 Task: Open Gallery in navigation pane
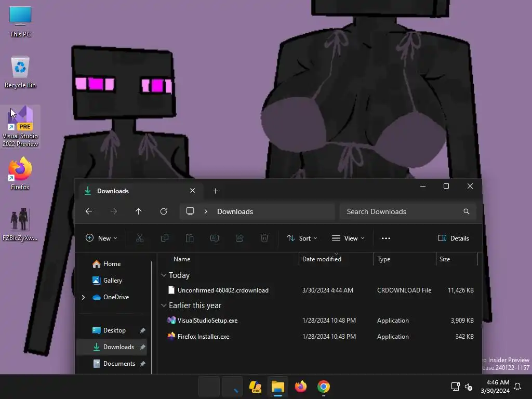point(112,280)
